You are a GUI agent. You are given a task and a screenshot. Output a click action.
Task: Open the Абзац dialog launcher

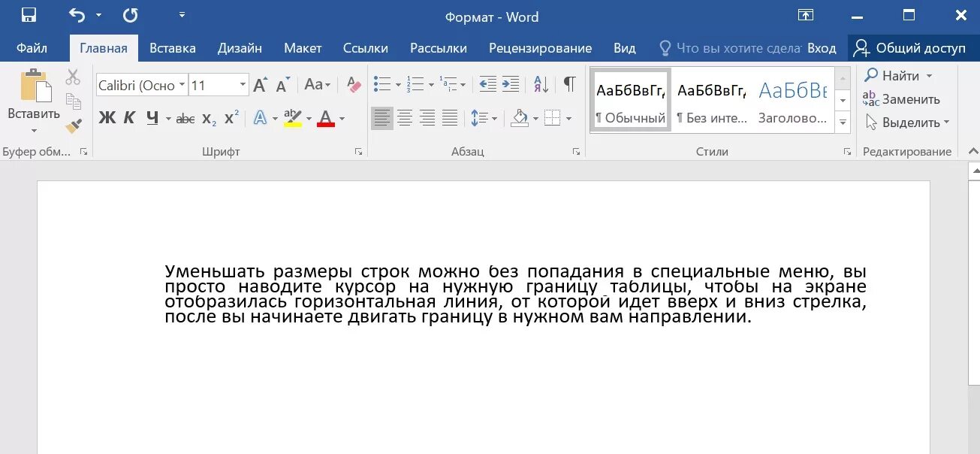coord(576,152)
